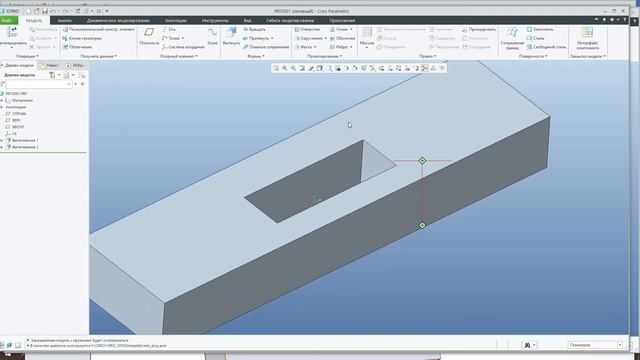Expand the Вытягивание 1 tree node
Image resolution: width=640 pixels, height=360 pixels.
click(x=2, y=140)
